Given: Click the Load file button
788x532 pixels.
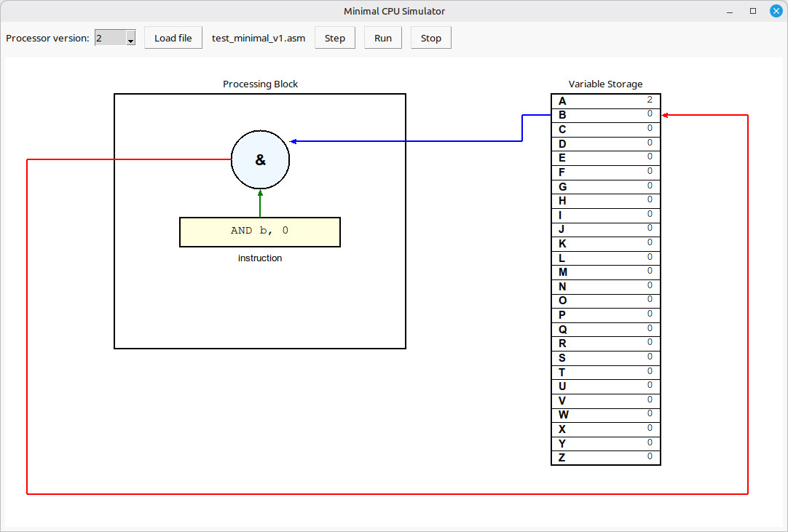Looking at the screenshot, I should pyautogui.click(x=173, y=38).
